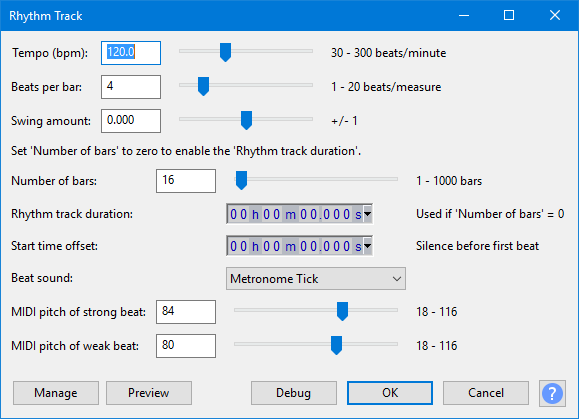The image size is (579, 419).
Task: Click the Debug button
Action: pos(294,393)
